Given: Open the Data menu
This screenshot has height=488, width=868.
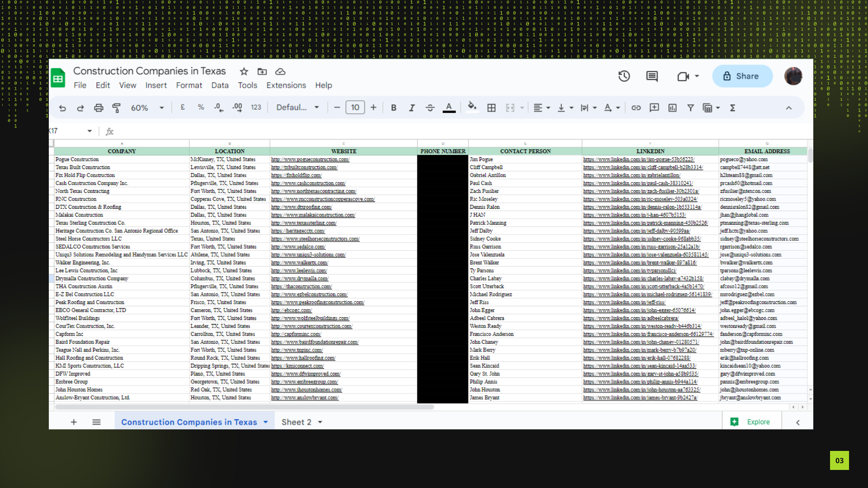Looking at the screenshot, I should point(220,85).
